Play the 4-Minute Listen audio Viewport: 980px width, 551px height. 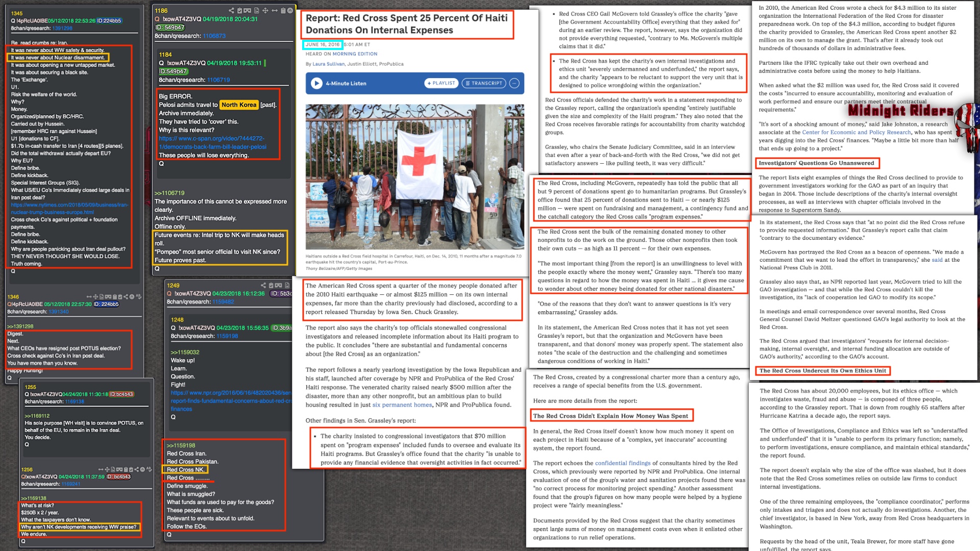(316, 83)
